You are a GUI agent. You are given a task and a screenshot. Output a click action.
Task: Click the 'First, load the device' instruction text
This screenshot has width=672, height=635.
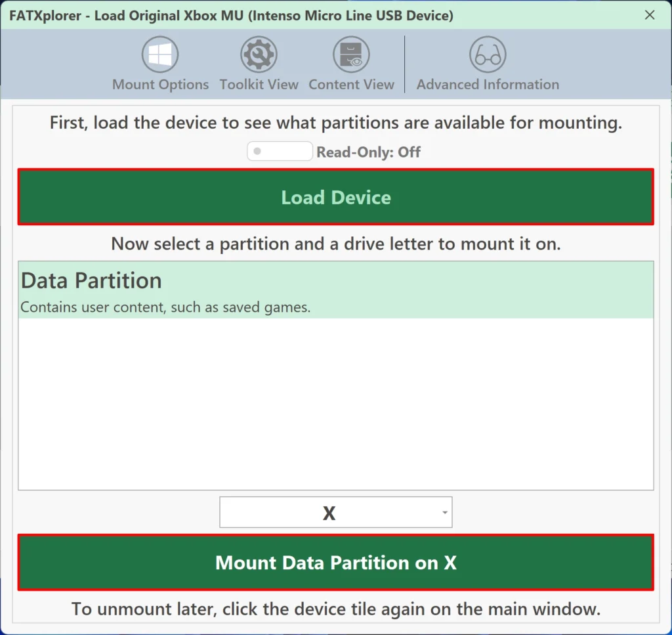pos(335,123)
